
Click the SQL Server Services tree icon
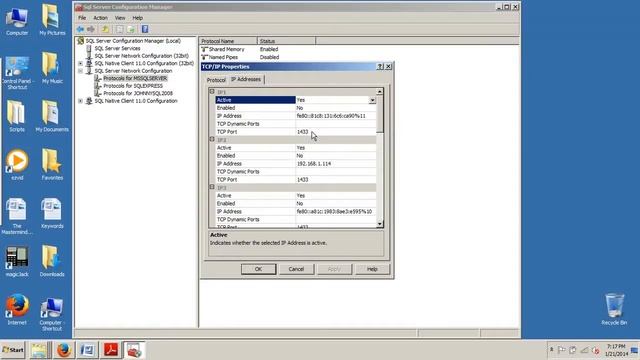89,48
